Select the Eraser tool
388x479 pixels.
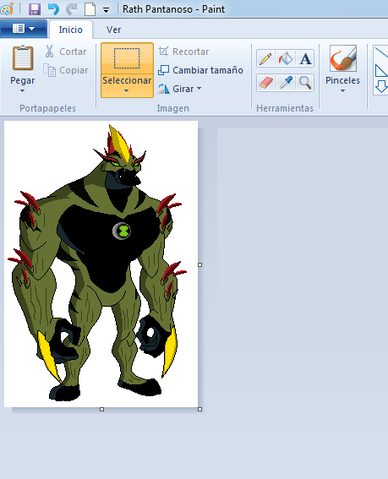265,82
